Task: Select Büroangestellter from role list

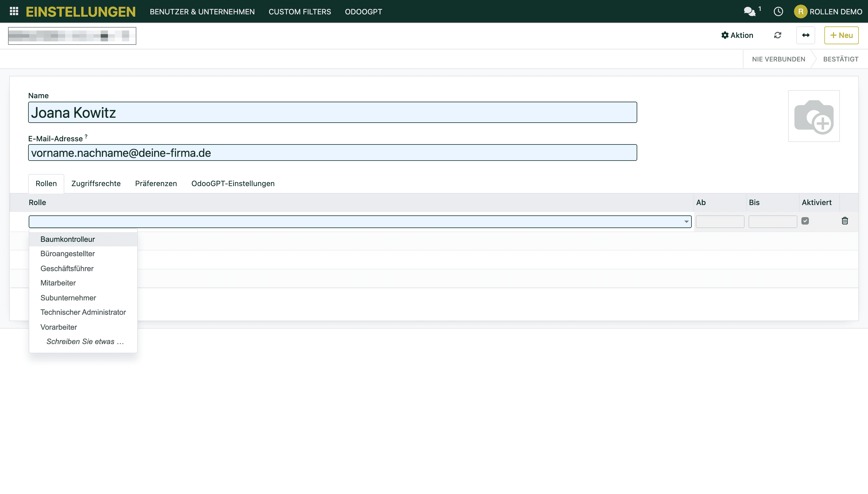Action: [x=83, y=254]
